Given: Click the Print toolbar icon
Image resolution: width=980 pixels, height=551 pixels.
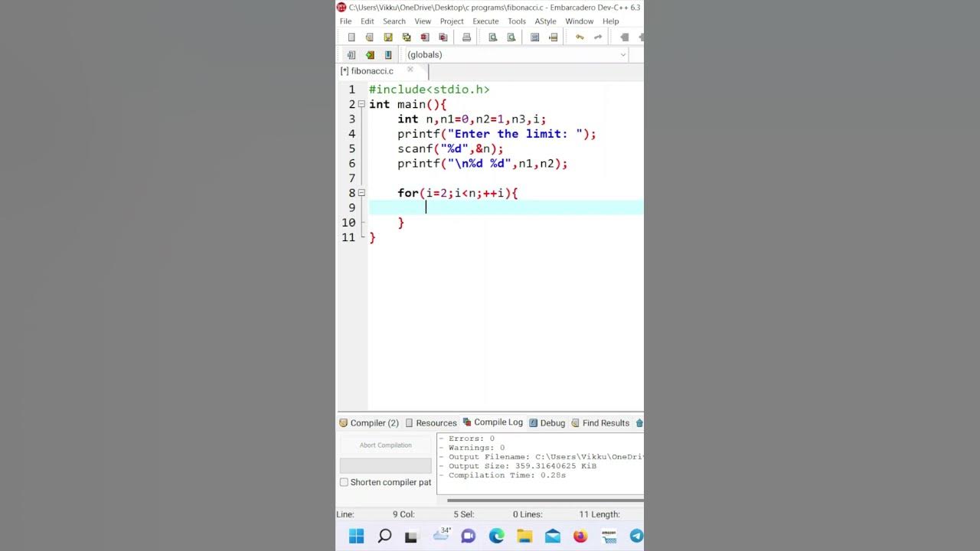Looking at the screenshot, I should 466,37.
